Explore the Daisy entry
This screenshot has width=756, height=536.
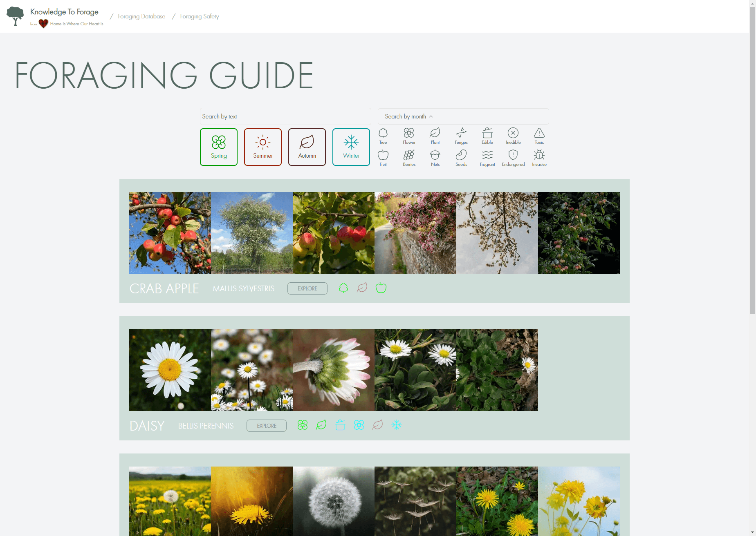coord(267,426)
